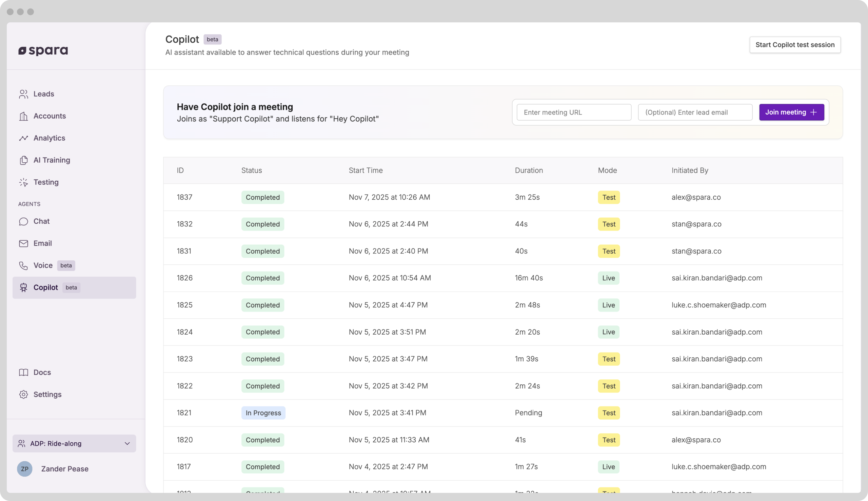Click the Voice phone icon
This screenshot has width=868, height=501.
[23, 266]
